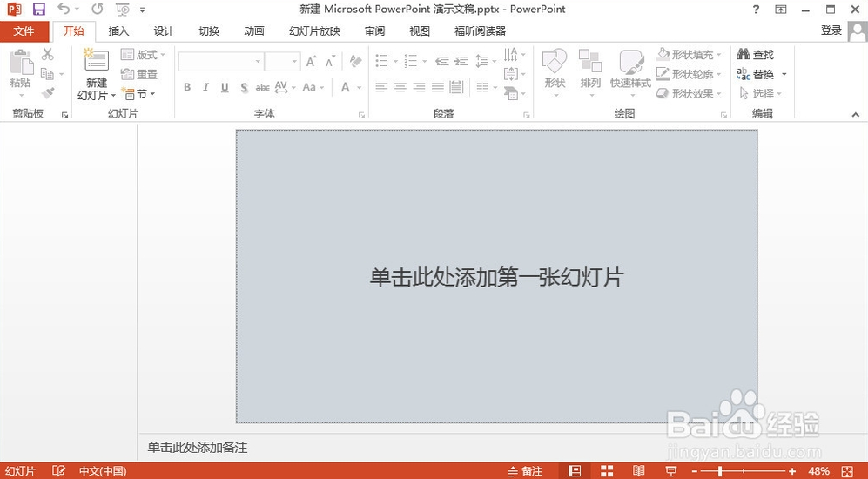Open the Change Case Aa dropdown

coord(313,87)
